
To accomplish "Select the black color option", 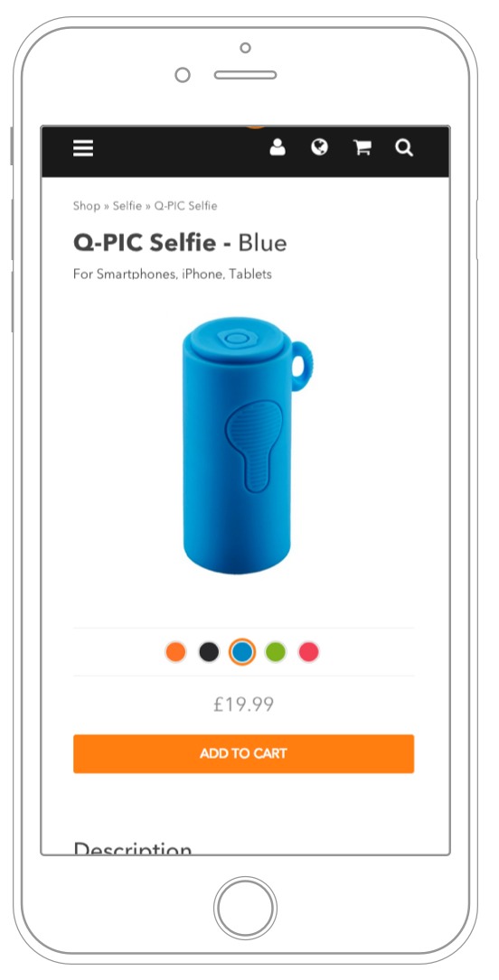I will point(209,652).
